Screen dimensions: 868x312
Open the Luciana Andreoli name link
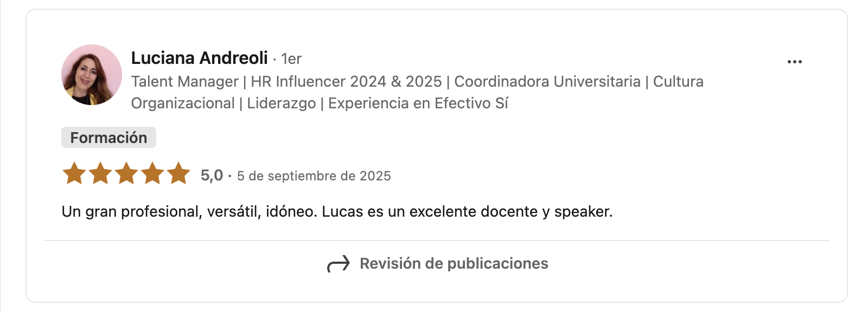[x=199, y=58]
